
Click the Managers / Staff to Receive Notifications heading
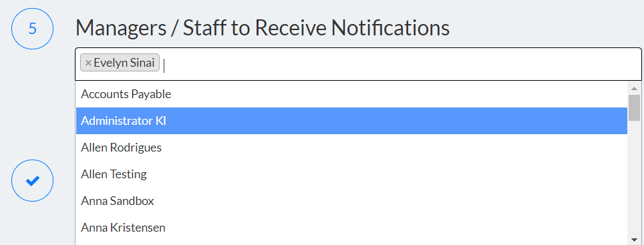tap(263, 28)
